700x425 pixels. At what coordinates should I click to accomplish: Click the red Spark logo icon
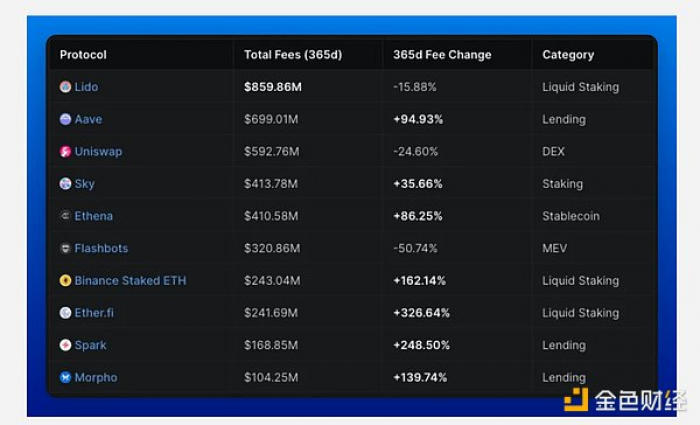click(x=65, y=345)
